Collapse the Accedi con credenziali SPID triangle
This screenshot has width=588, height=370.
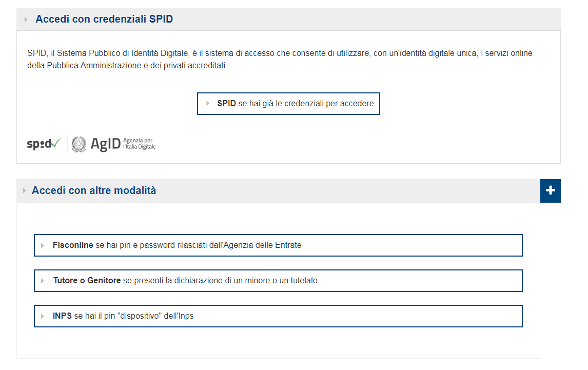click(x=26, y=20)
